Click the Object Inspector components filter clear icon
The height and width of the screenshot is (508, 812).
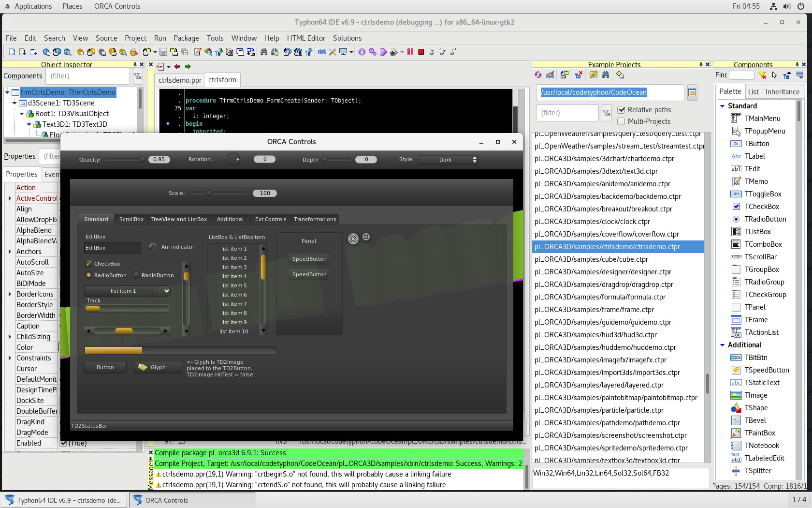(138, 76)
